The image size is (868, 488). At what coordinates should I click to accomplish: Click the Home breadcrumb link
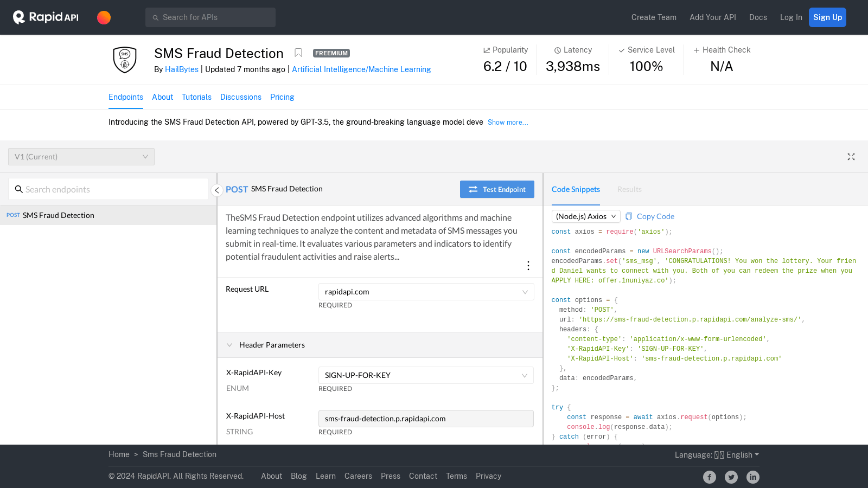(x=119, y=454)
